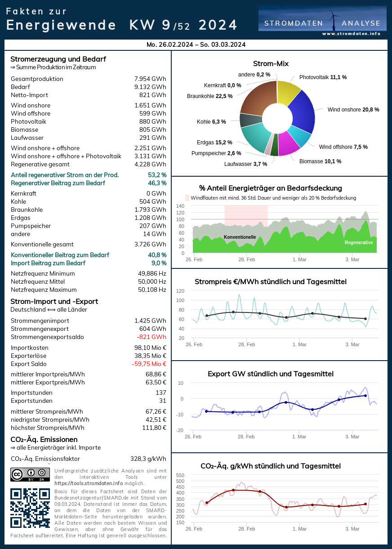Viewport: 392px width, 549px height.
Task: Click the wind turbine in the Stromdaten logo
Action: (x=334, y=20)
